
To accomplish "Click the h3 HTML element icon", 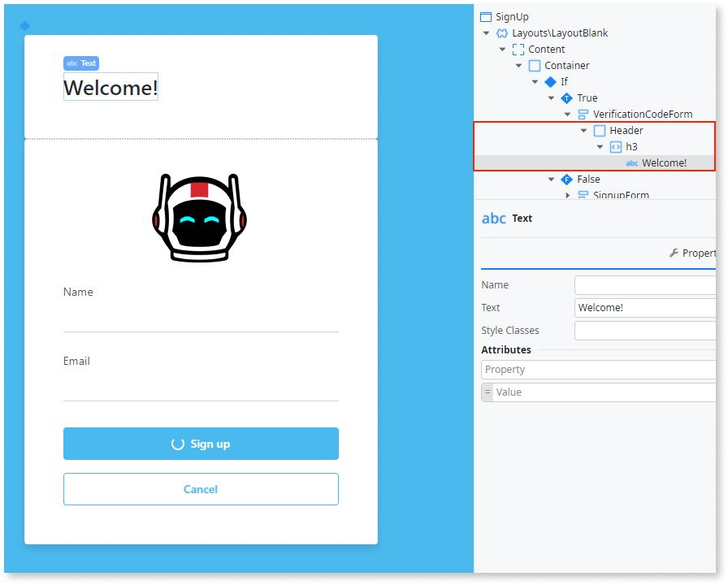I will tap(616, 147).
